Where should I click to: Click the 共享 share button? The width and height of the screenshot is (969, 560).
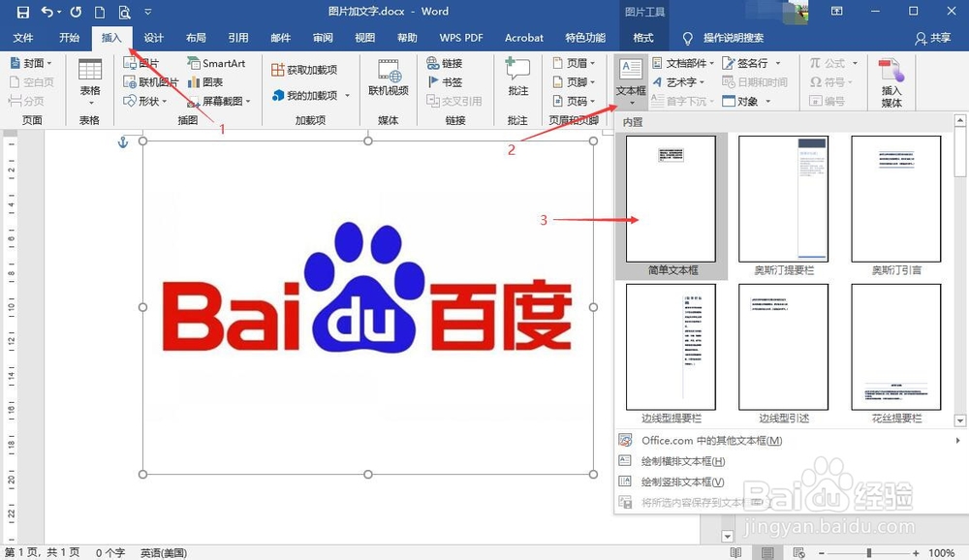(933, 38)
